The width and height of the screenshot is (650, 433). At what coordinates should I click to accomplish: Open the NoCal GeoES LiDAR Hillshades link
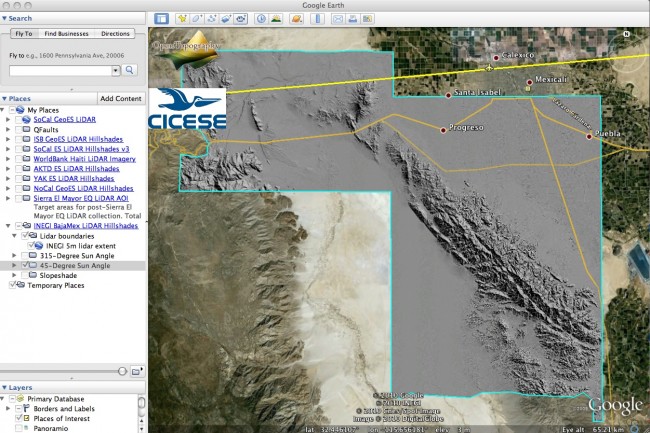tap(83, 188)
